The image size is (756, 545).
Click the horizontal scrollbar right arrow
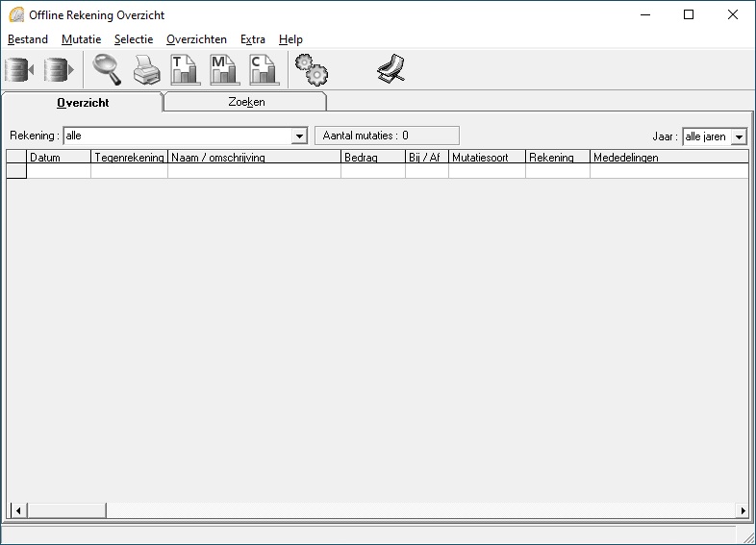pyautogui.click(x=743, y=509)
